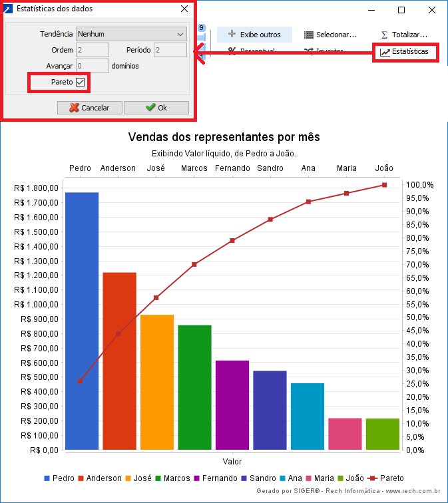Screen dimensions: 448x503
Task: Click the Pareto legend line marker
Action: point(372,478)
